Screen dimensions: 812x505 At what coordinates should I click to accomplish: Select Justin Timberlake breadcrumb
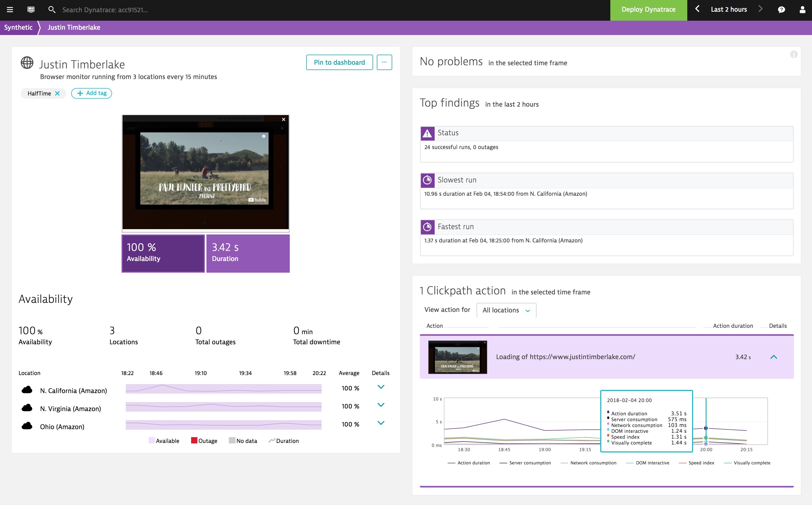click(74, 27)
